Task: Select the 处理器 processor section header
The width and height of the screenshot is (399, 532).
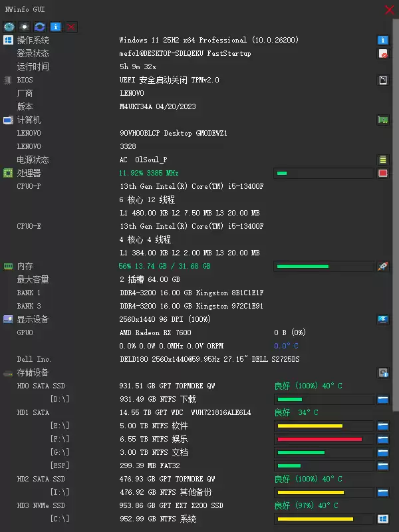Action: (x=29, y=173)
